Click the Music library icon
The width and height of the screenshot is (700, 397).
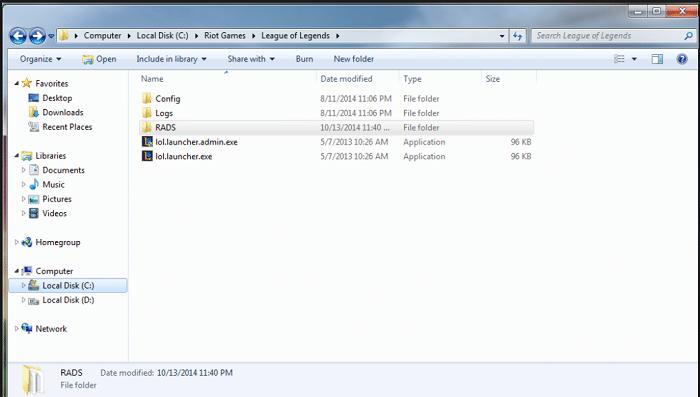pos(34,184)
